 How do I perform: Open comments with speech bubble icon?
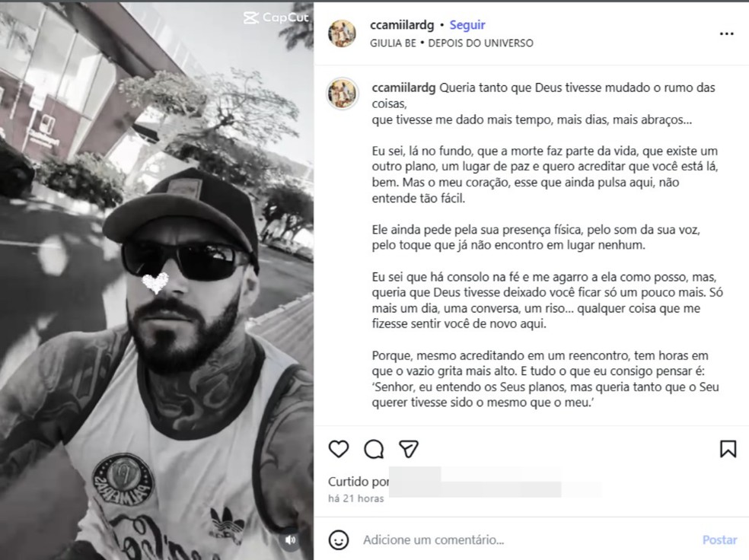click(x=374, y=449)
